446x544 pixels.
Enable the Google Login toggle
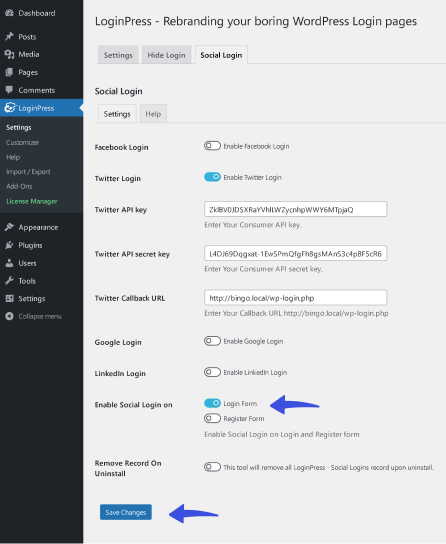tap(212, 341)
